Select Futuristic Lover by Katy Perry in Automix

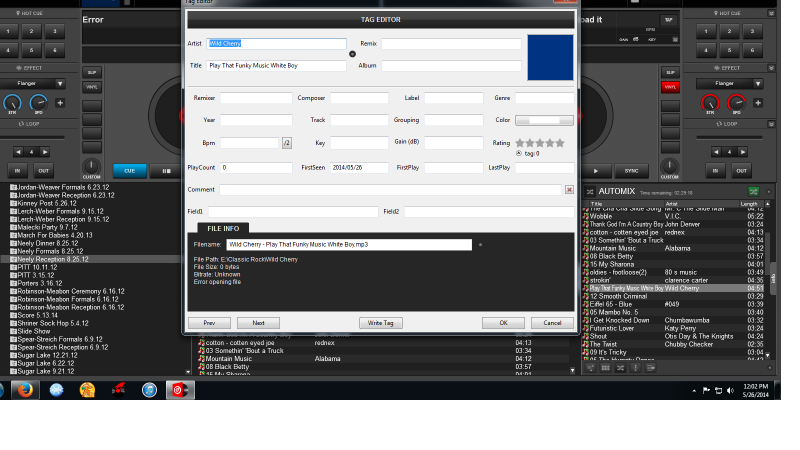(x=673, y=329)
